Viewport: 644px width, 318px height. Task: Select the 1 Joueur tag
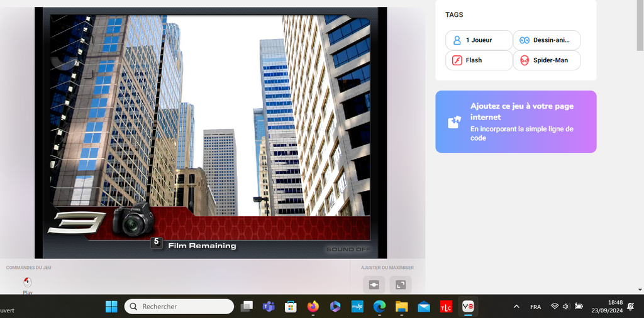(x=479, y=40)
